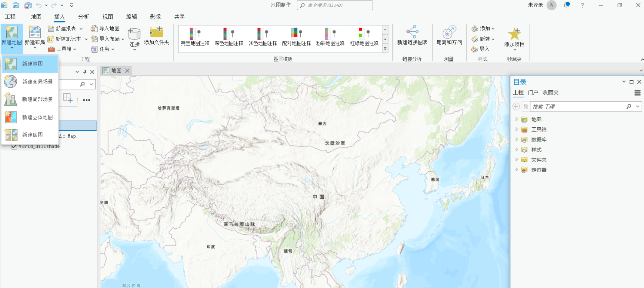Click the 添加文件夹 icon

click(156, 32)
